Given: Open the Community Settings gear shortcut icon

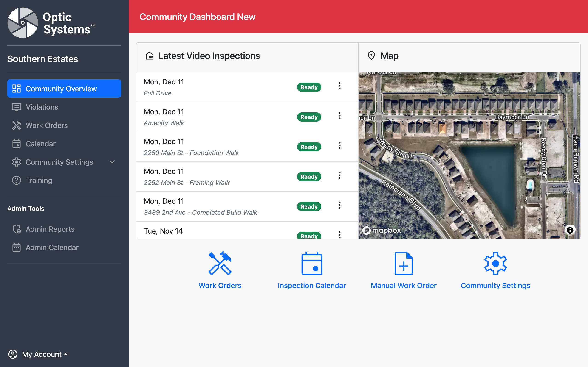Looking at the screenshot, I should pos(495,263).
